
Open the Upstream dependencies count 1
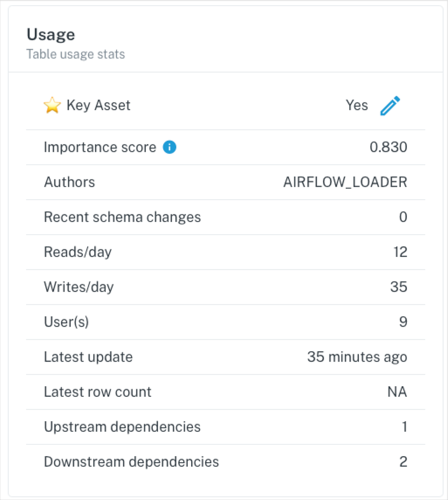(405, 426)
